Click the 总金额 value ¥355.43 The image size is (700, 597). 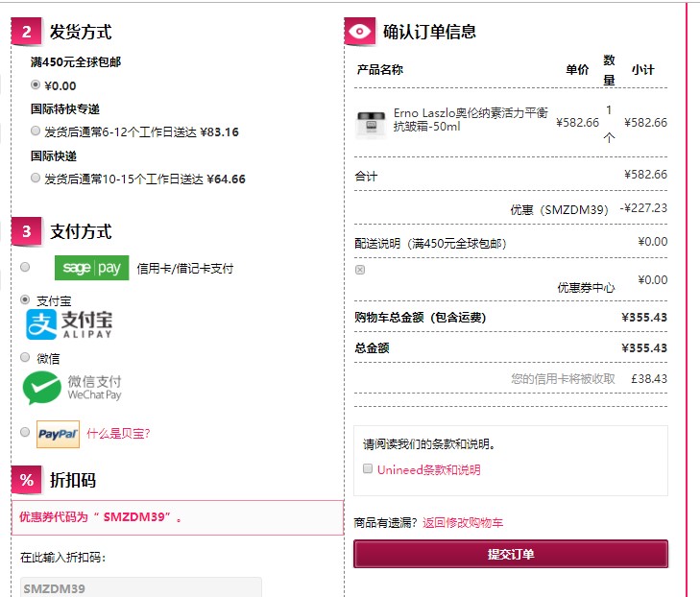(x=644, y=348)
